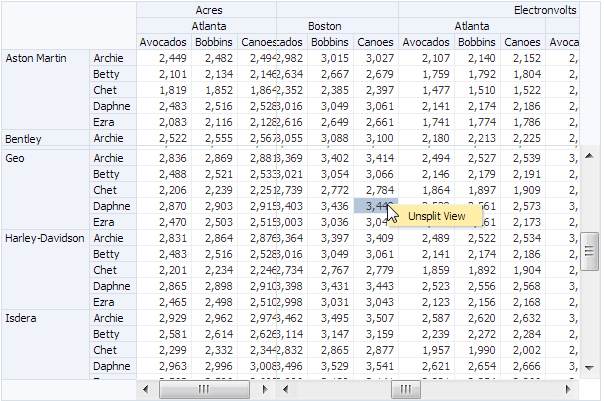This screenshot has height=401, width=604.
Task: Select Avocados header under Electronvolts Atlanta
Action: 426,42
